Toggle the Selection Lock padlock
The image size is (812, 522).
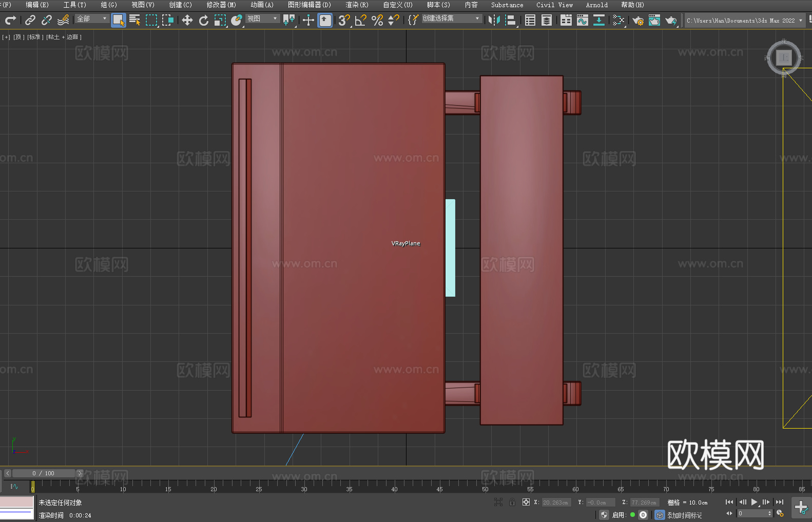pos(512,502)
